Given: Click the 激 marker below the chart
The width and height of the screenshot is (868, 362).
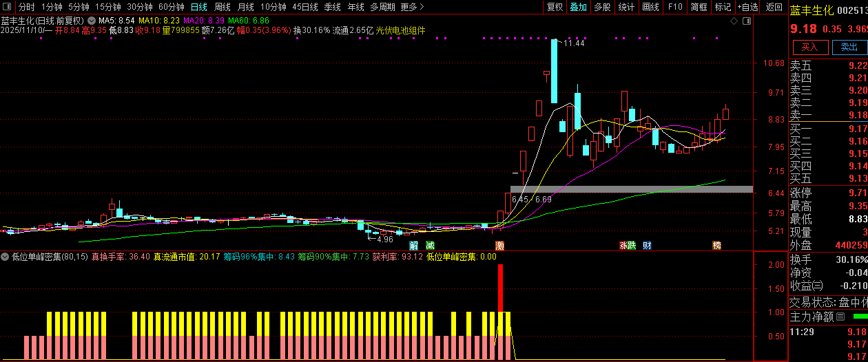Looking at the screenshot, I should [499, 245].
